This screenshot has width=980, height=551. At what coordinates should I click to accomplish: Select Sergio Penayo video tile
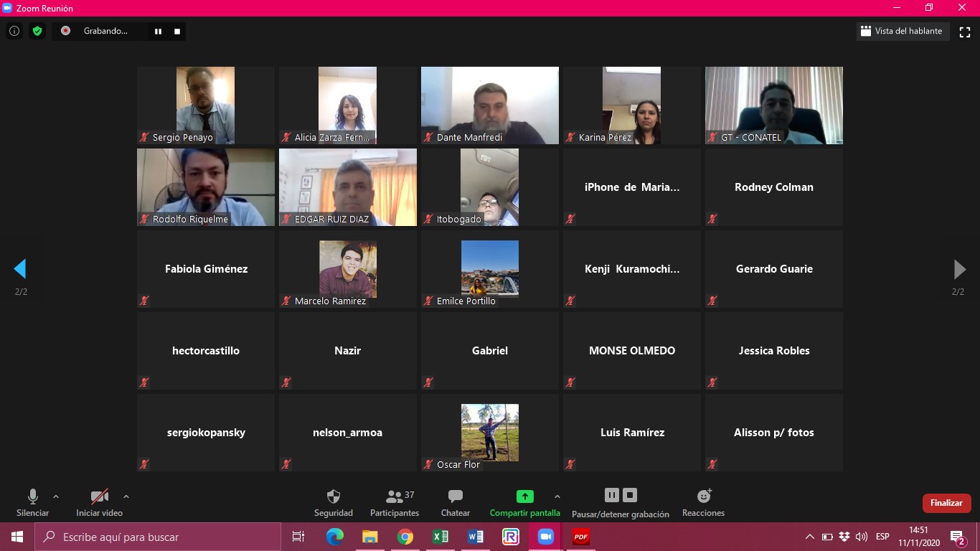coord(206,105)
